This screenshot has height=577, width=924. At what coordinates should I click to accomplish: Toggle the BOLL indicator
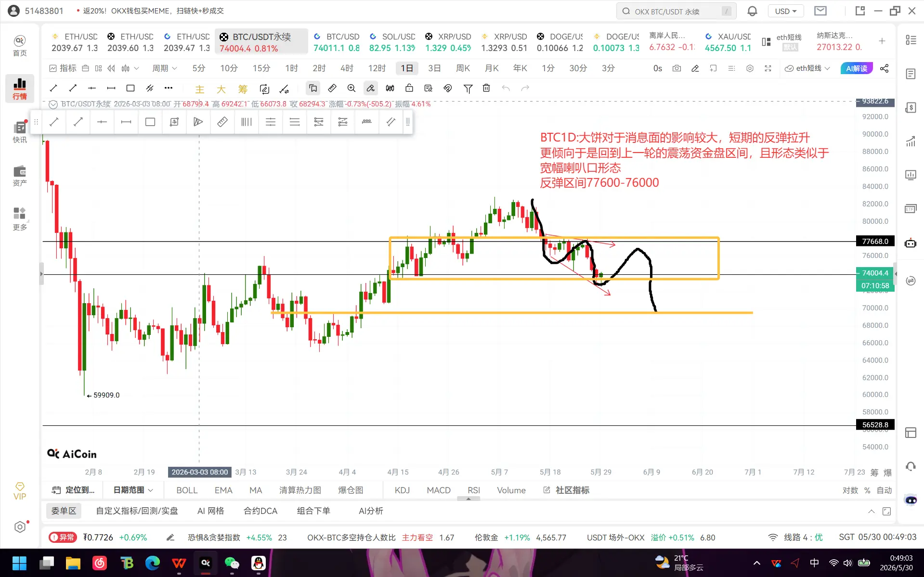point(187,490)
